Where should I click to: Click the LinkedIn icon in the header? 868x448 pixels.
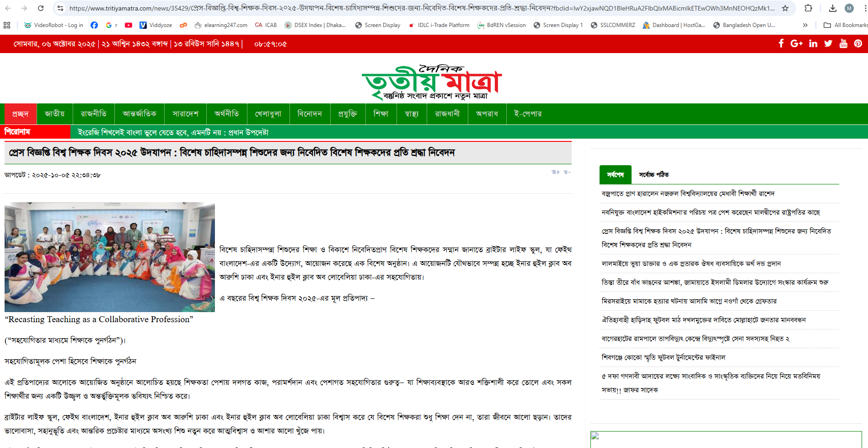coord(813,43)
